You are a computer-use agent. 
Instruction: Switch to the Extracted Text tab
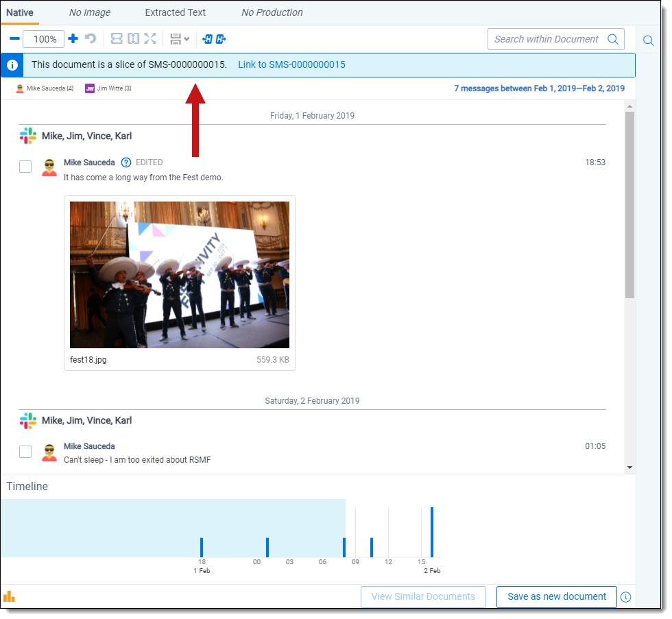pos(175,12)
